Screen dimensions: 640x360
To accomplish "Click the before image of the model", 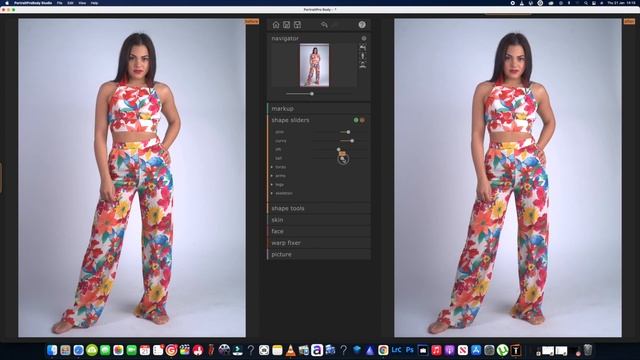I will pyautogui.click(x=132, y=178).
